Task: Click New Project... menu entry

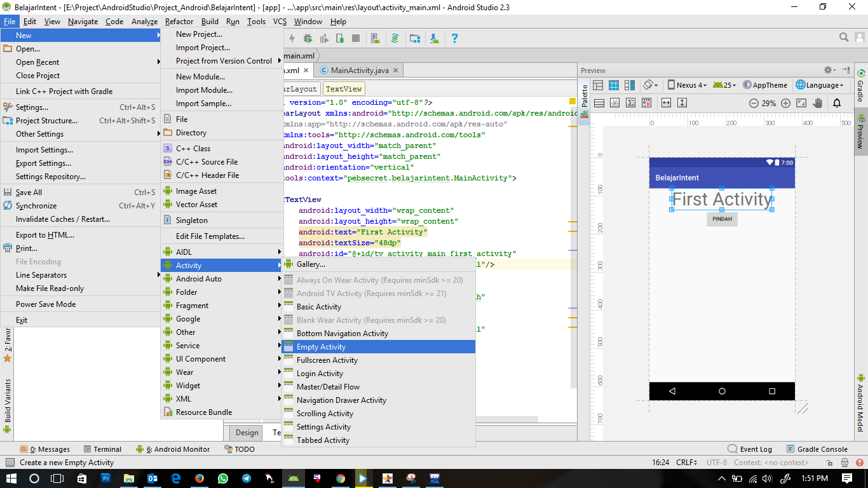Action: click(x=222, y=34)
